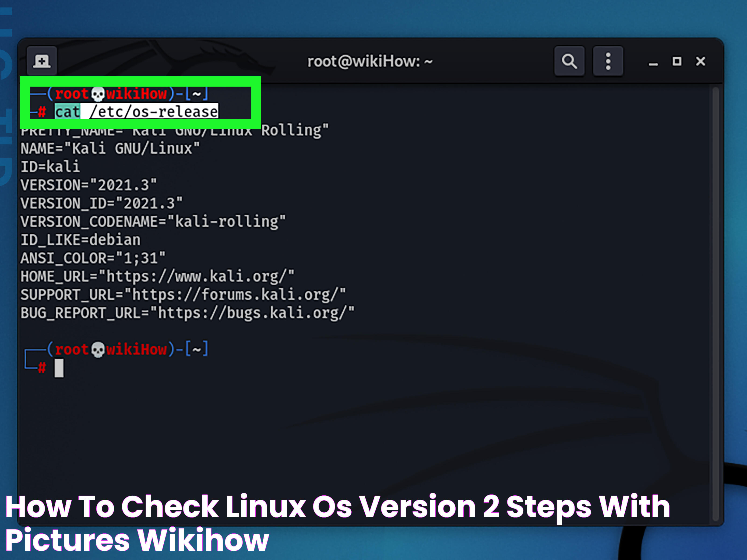
Task: Click the terminal vertical scrollbar
Action: (715, 304)
